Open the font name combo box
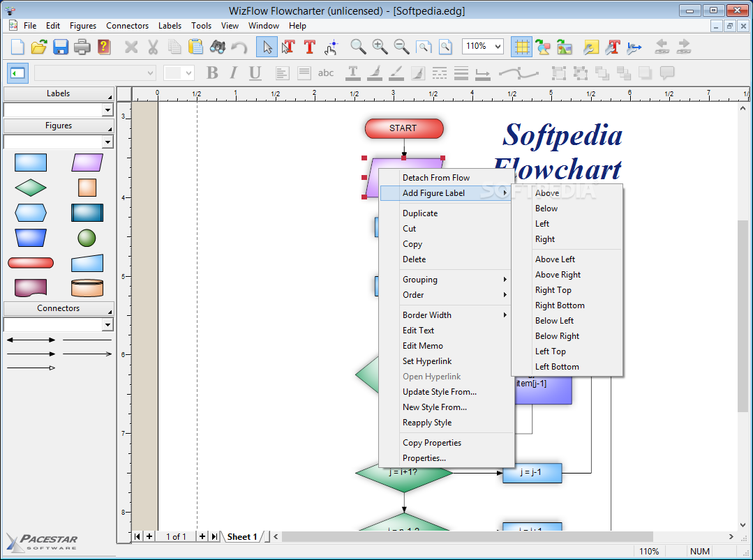 pos(95,73)
